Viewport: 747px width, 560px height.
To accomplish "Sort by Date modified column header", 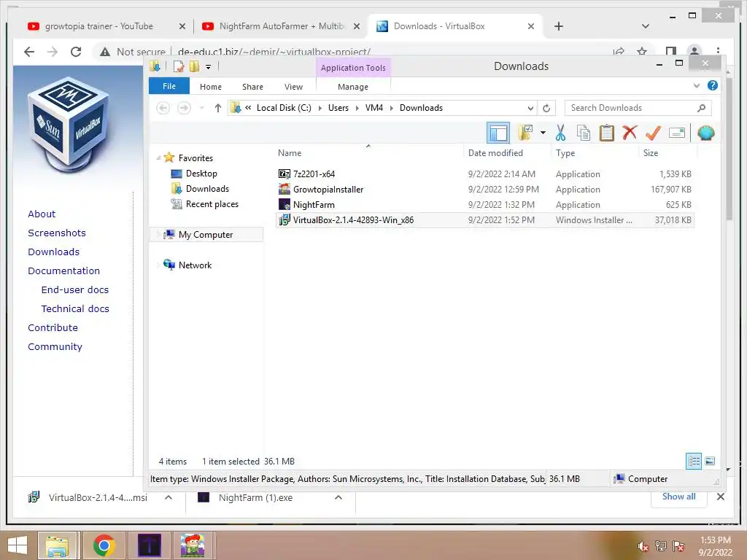I will coord(495,153).
